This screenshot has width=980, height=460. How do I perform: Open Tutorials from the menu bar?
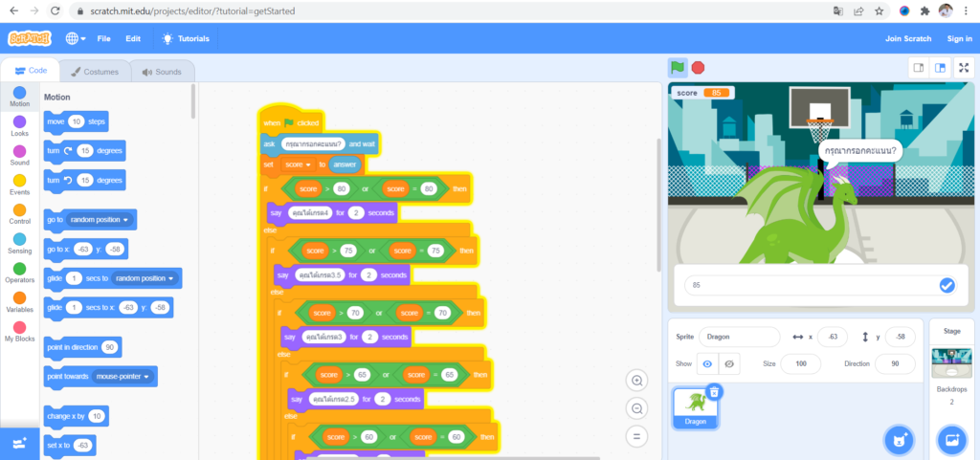click(x=186, y=38)
